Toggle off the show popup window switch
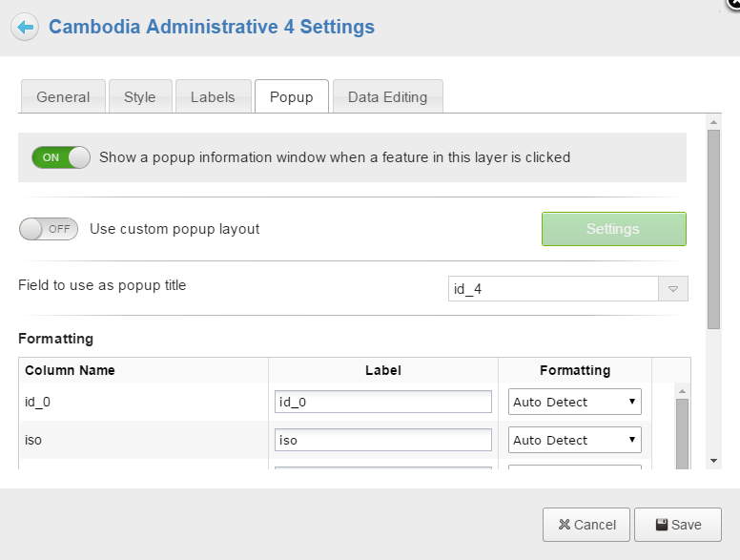Screen dimensions: 740x560 tap(61, 157)
